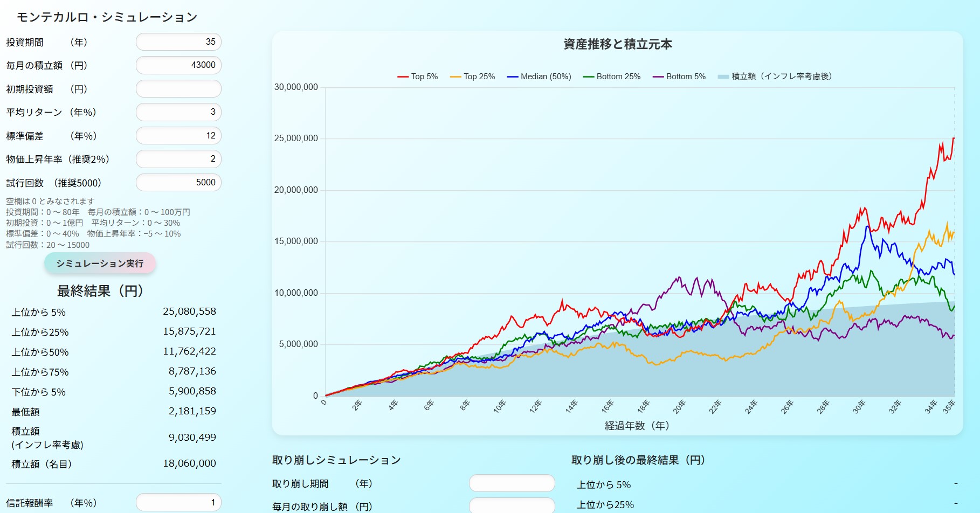Select the 取り崩し期間 (年) input box

pos(512,483)
